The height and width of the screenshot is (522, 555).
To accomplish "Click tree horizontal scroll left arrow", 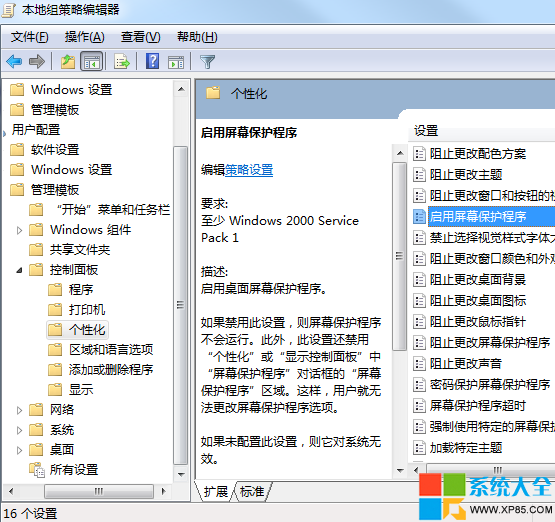I will click(x=11, y=491).
